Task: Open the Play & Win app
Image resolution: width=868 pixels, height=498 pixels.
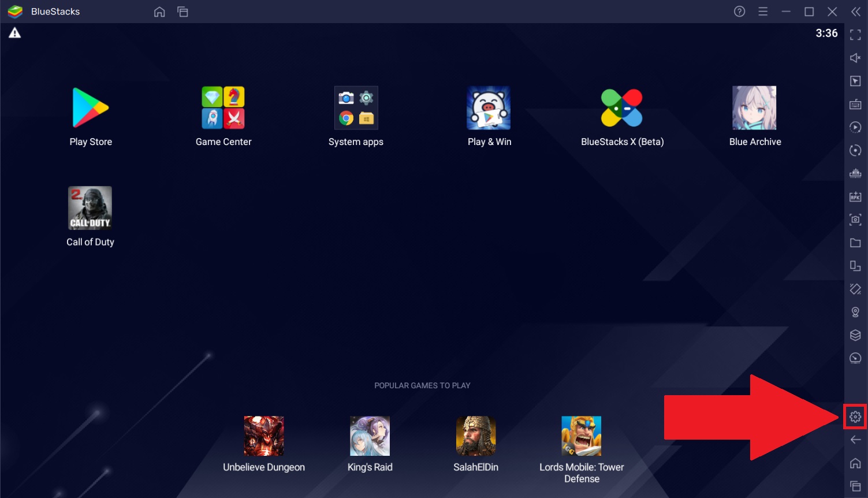Action: coord(489,108)
